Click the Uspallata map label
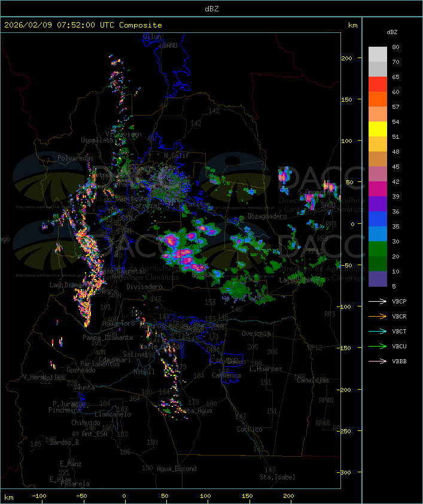This screenshot has width=423, height=504. 97,140
